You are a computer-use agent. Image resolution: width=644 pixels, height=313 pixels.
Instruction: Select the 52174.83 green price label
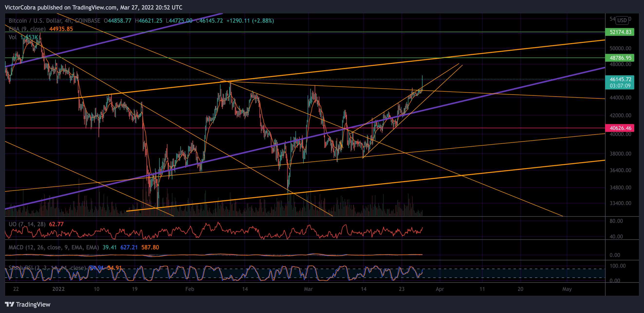pos(620,32)
